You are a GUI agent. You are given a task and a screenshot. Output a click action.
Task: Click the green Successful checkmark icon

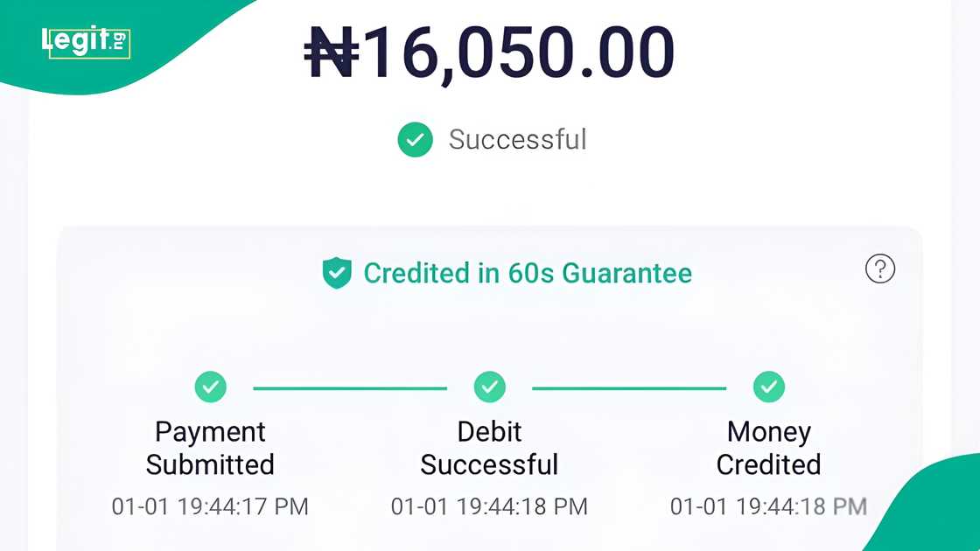414,139
